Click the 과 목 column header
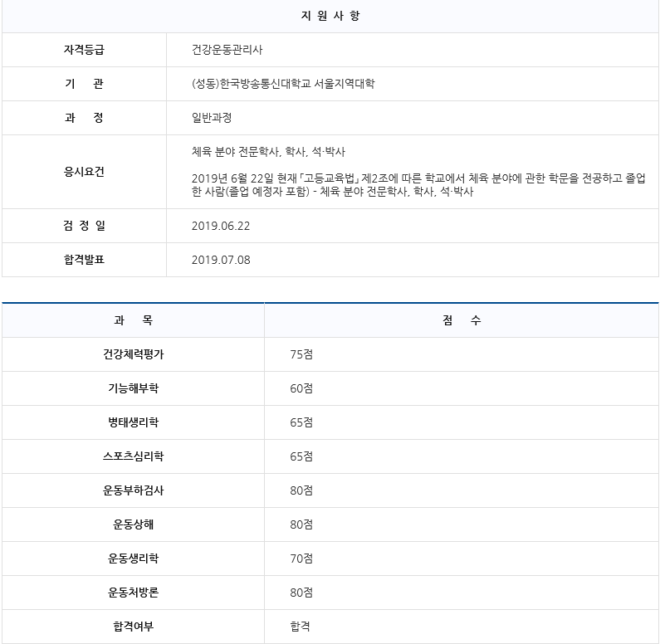Image resolution: width=660 pixels, height=644 pixels. click(133, 320)
